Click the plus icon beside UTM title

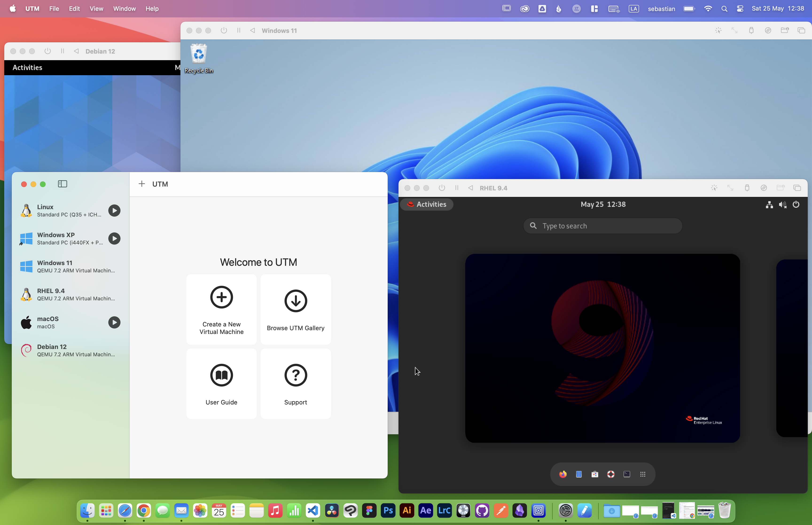[142, 184]
